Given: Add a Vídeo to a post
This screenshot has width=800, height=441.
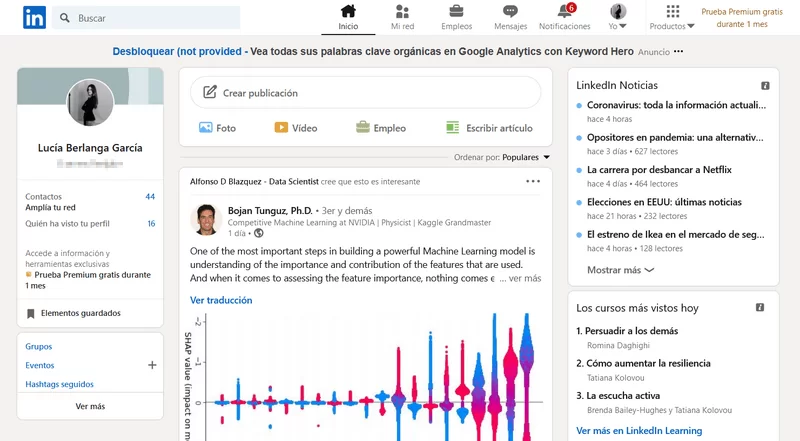Looking at the screenshot, I should coord(296,128).
